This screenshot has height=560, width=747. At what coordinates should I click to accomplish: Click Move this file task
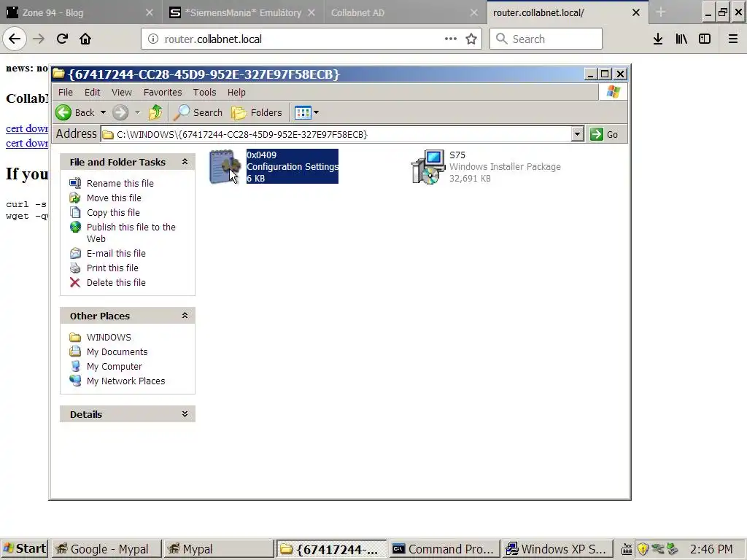tap(114, 198)
